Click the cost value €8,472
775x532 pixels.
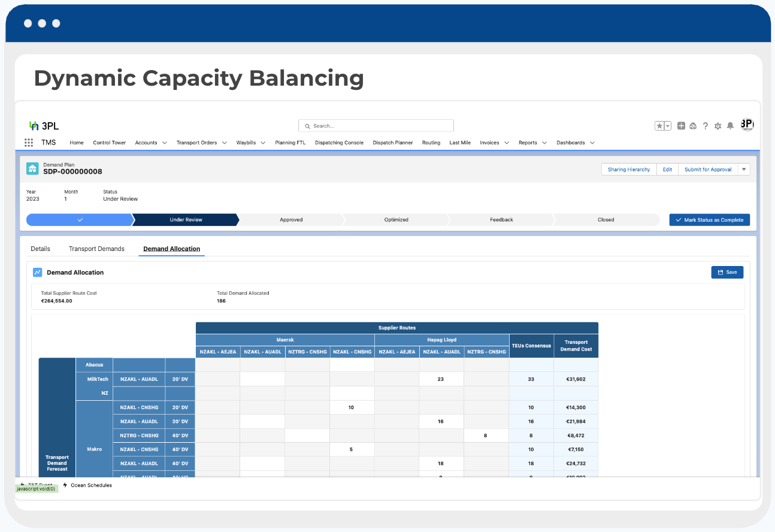tap(576, 436)
